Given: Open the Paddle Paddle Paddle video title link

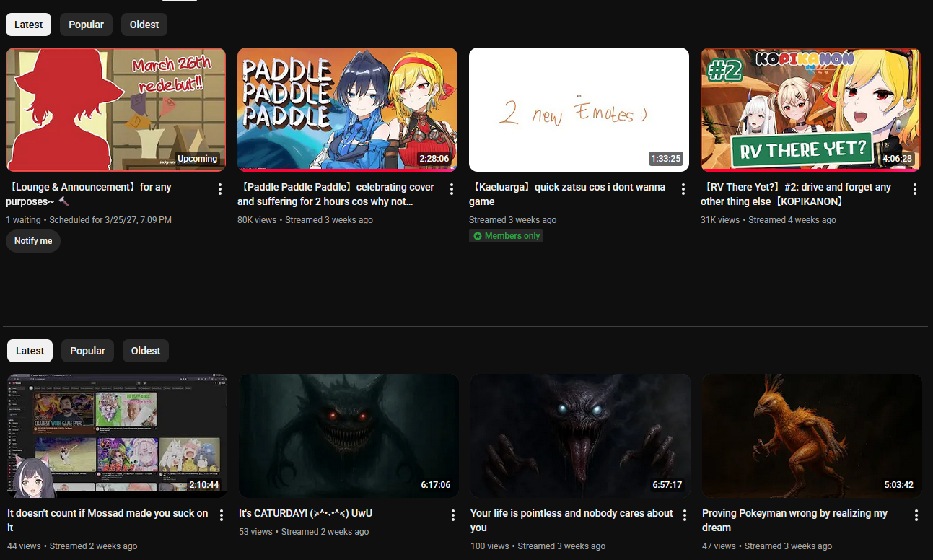Looking at the screenshot, I should point(336,194).
